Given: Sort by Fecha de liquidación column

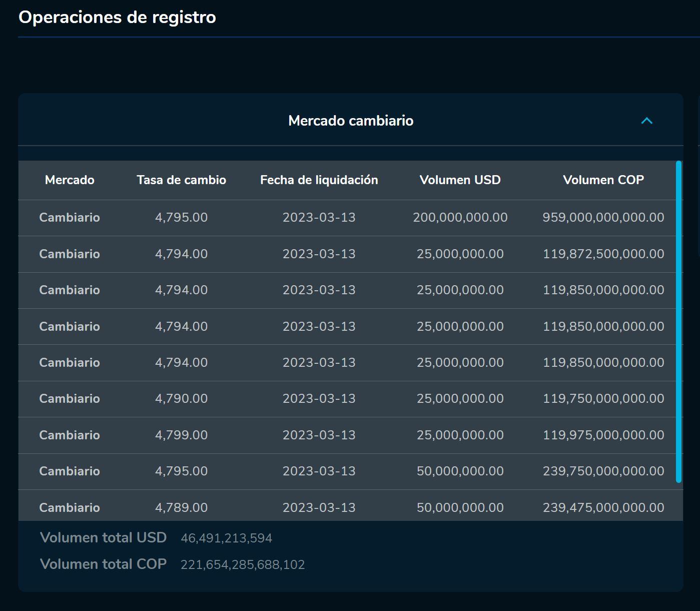Looking at the screenshot, I should click(x=319, y=180).
